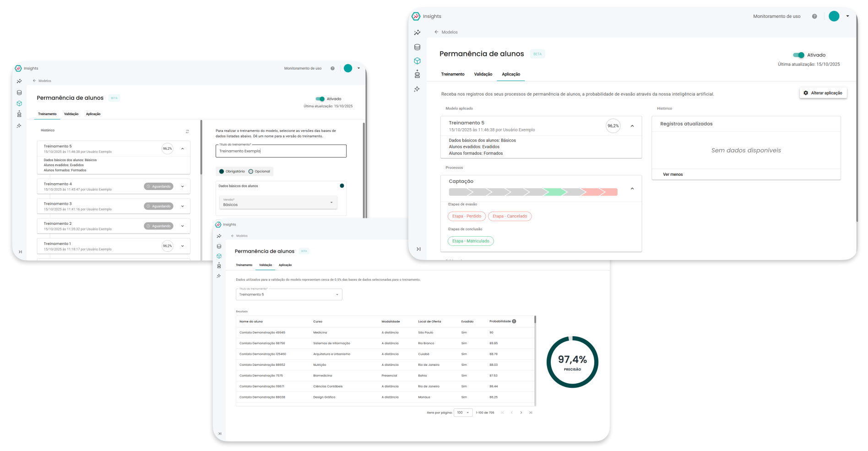Switch to the Validação tab in the top-right window
This screenshot has width=868, height=451.
point(483,74)
